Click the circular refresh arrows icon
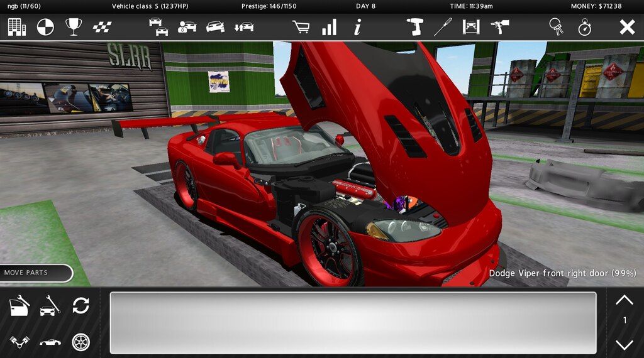The image size is (644, 358). click(81, 306)
